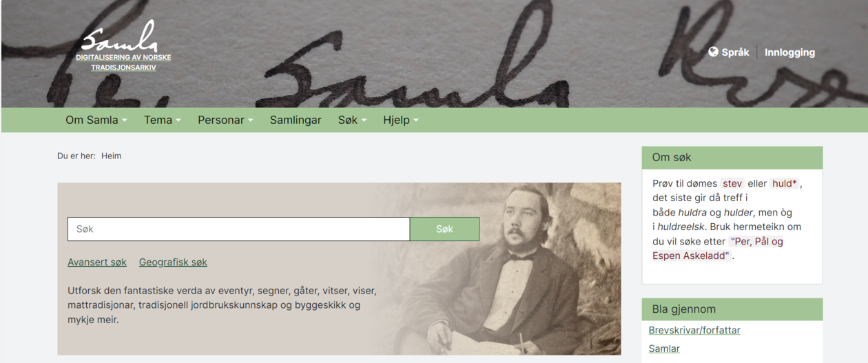The width and height of the screenshot is (868, 363).
Task: Submit with the green Søk button
Action: [444, 229]
